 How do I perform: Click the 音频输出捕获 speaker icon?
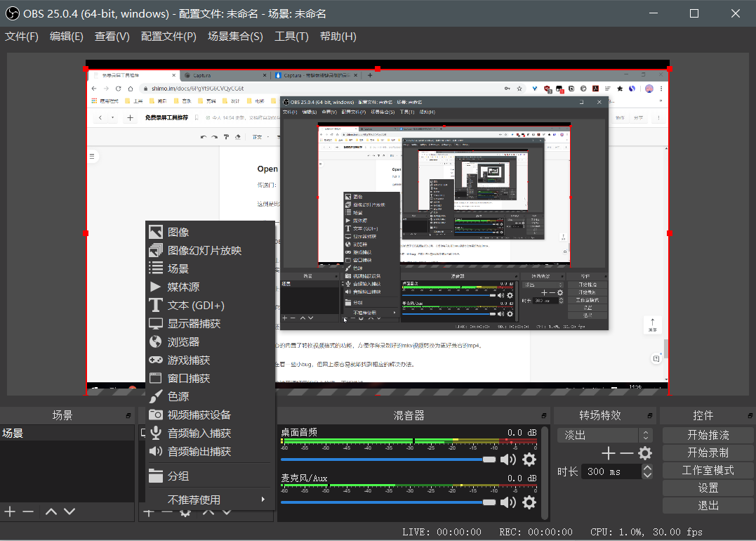pos(155,451)
